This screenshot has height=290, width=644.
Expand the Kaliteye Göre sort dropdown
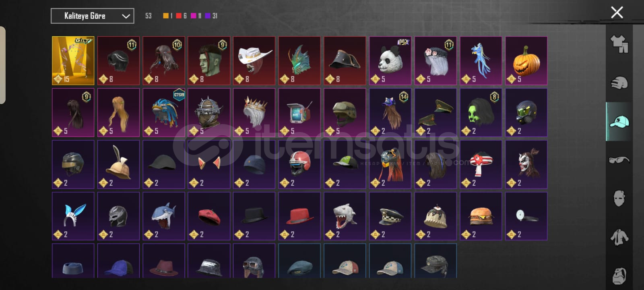93,16
